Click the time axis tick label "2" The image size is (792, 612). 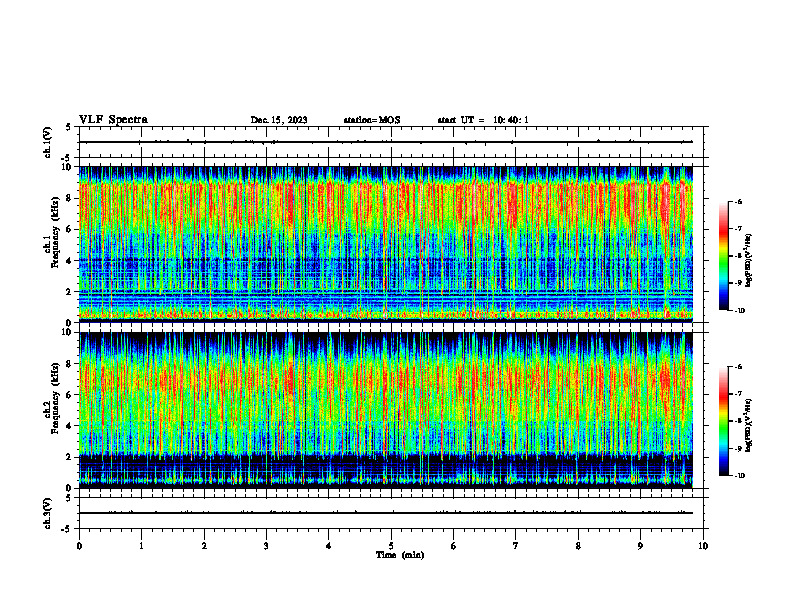(204, 546)
